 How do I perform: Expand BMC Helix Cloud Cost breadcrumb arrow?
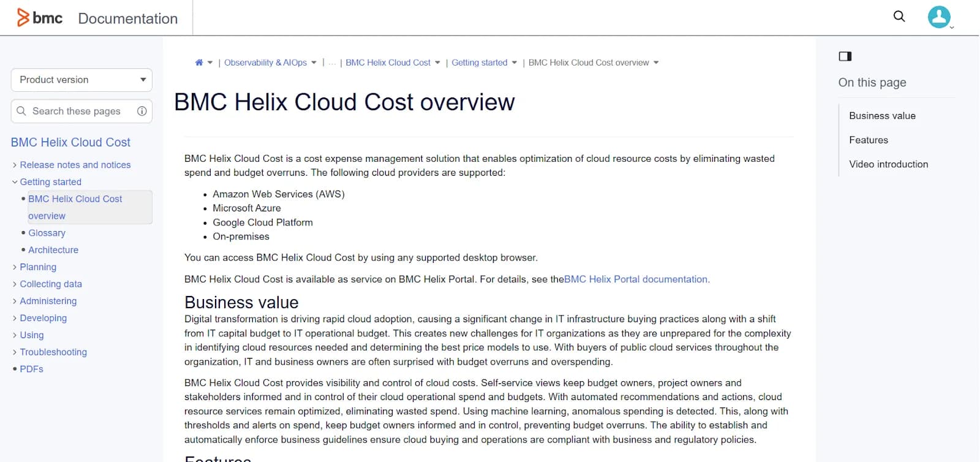[x=437, y=62]
